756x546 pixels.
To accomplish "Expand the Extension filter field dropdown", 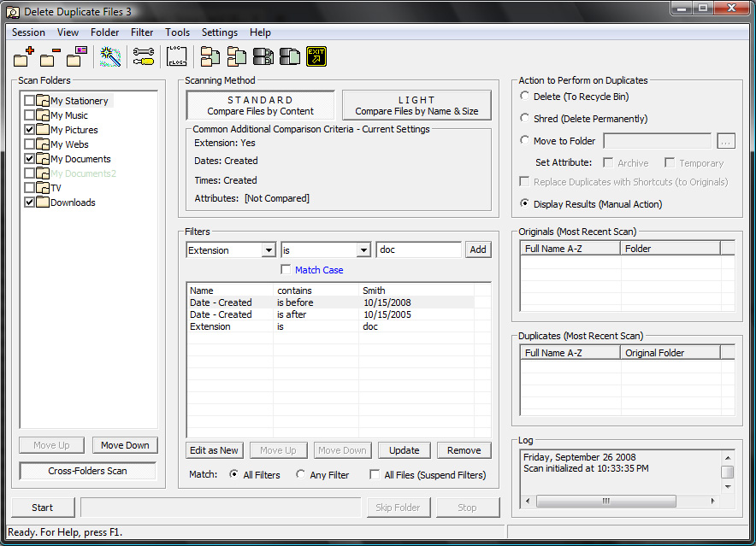I will tap(269, 250).
